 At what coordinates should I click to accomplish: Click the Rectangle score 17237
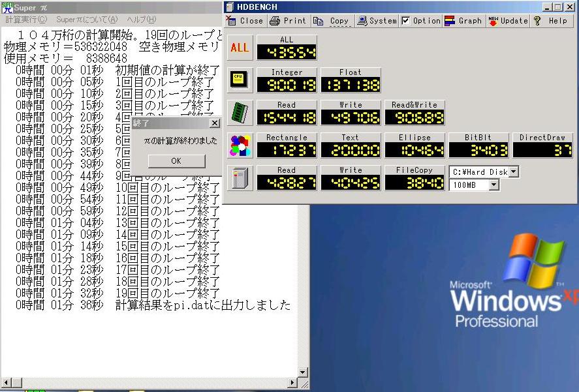287,150
